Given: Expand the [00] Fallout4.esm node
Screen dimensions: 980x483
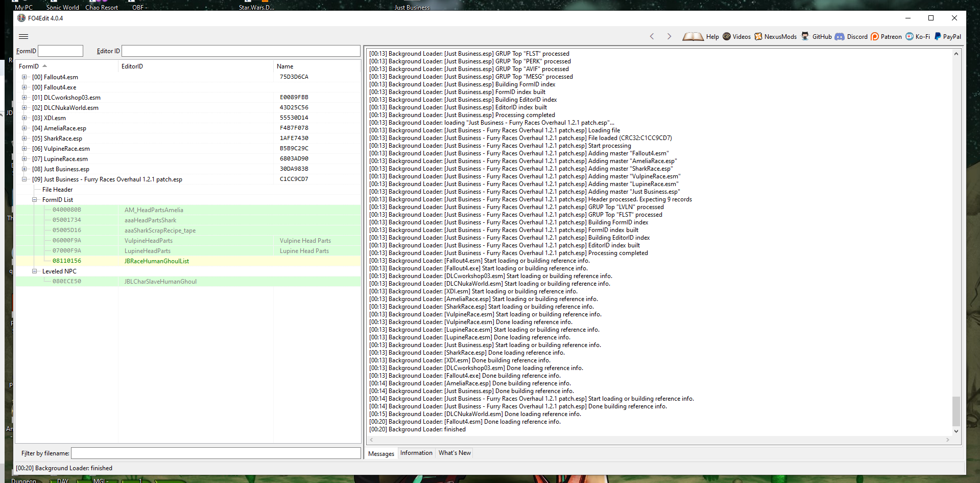Looking at the screenshot, I should [24, 77].
